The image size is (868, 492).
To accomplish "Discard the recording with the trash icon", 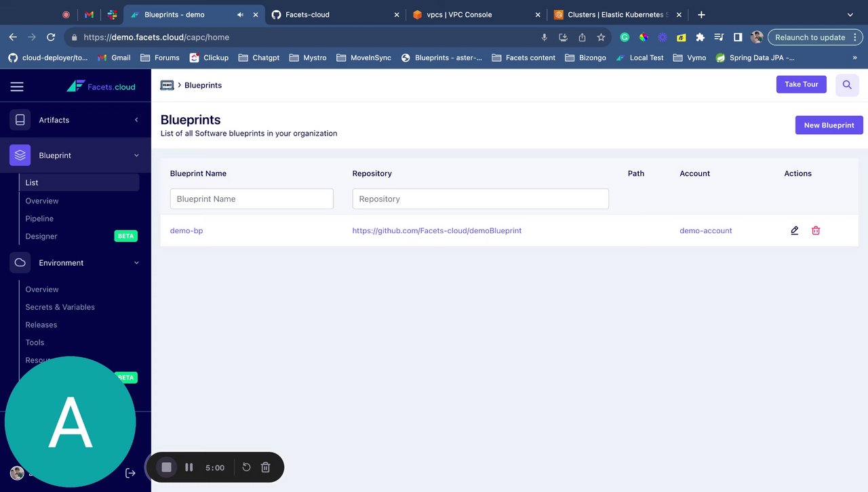I will [266, 467].
